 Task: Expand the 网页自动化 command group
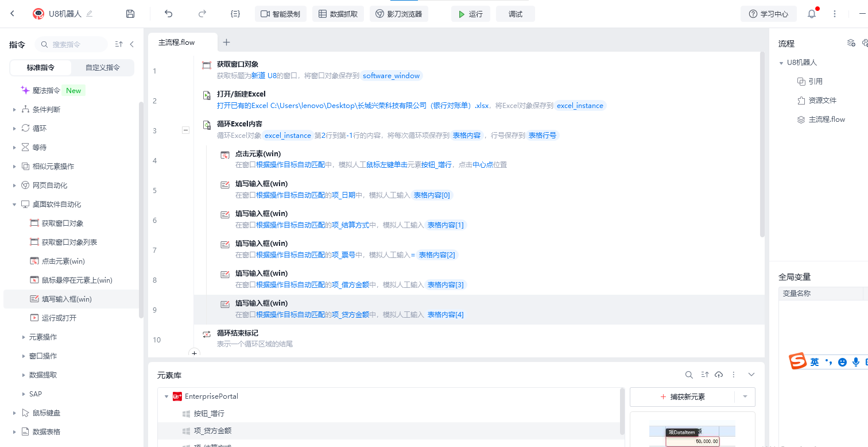click(15, 185)
